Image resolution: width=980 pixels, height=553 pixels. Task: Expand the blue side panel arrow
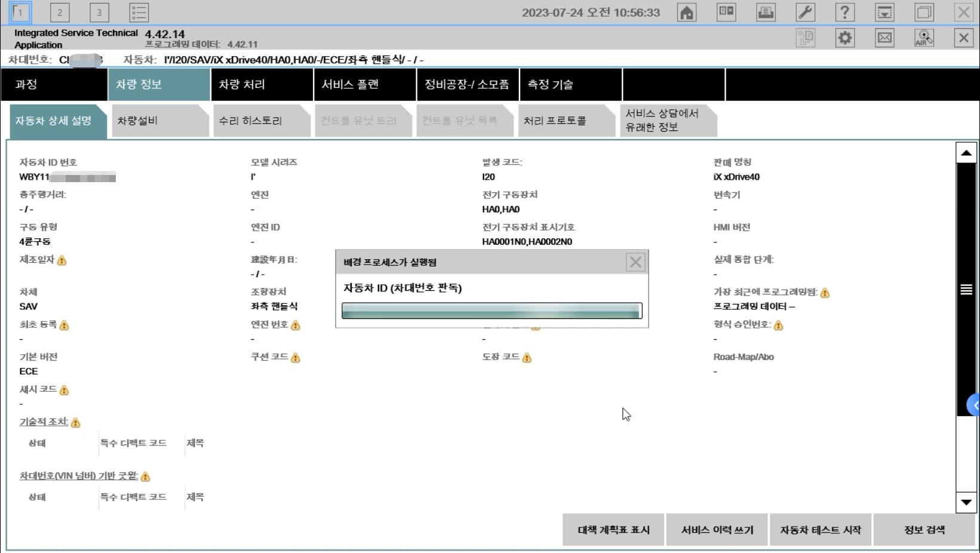click(974, 405)
